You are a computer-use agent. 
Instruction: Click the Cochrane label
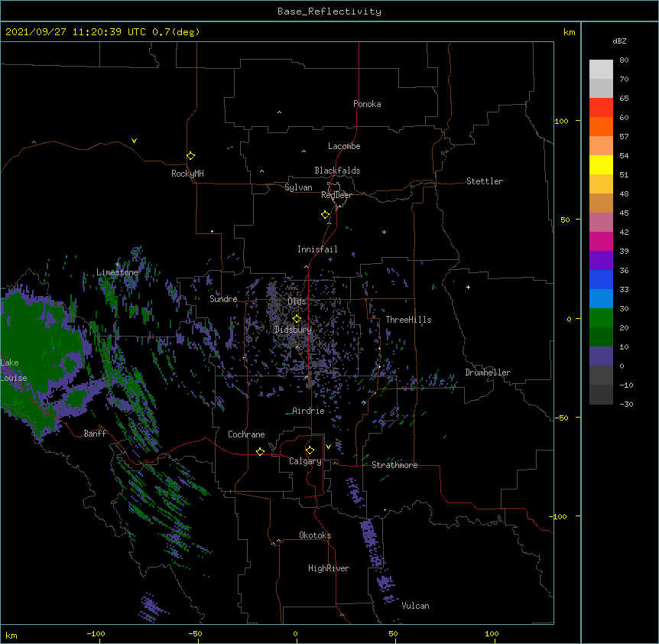pos(246,434)
